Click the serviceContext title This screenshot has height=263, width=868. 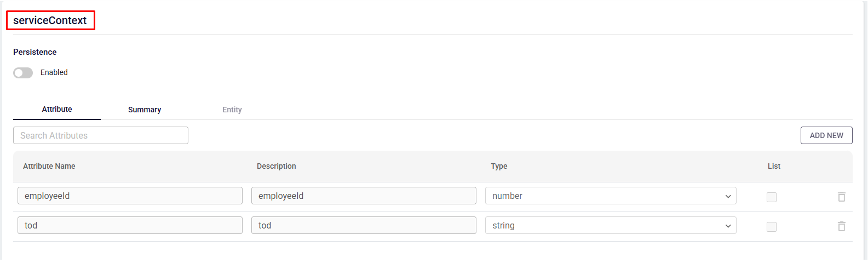[50, 20]
